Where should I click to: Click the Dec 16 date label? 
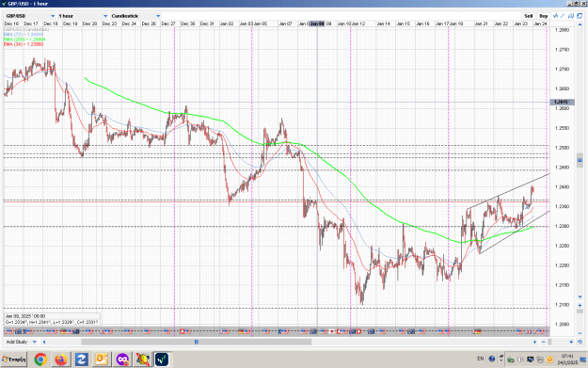coord(11,24)
